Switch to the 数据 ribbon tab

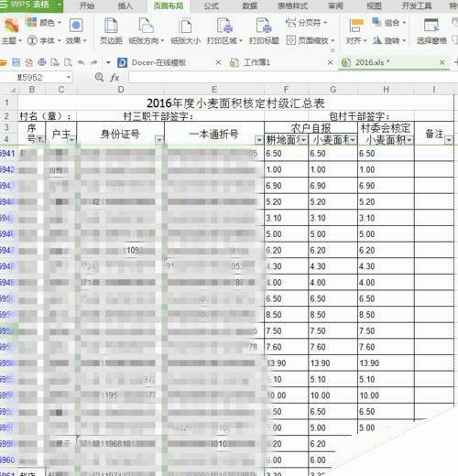click(250, 5)
